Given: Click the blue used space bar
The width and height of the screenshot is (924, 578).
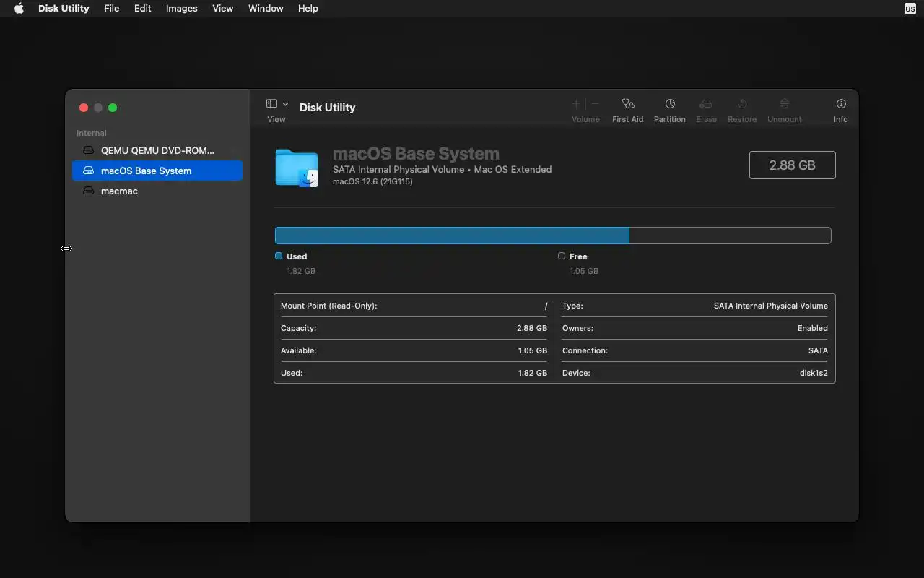Looking at the screenshot, I should [452, 236].
